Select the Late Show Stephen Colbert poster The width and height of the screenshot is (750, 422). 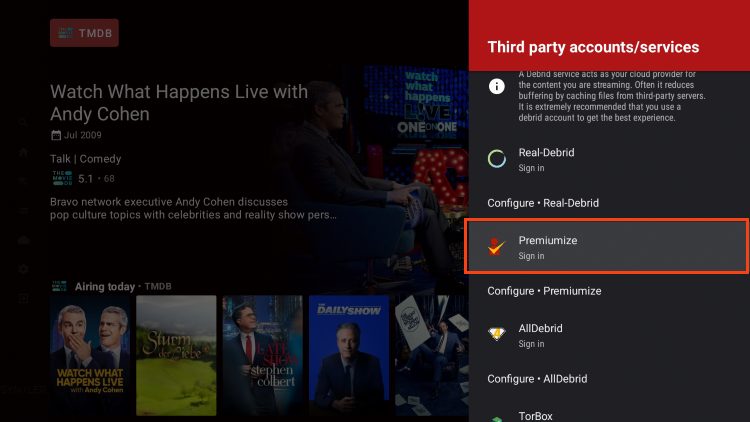pos(262,341)
